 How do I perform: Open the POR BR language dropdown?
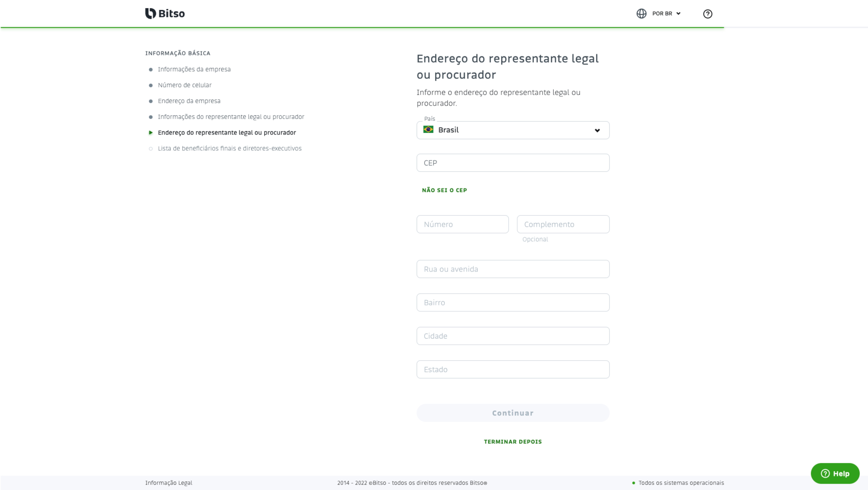[x=666, y=14]
